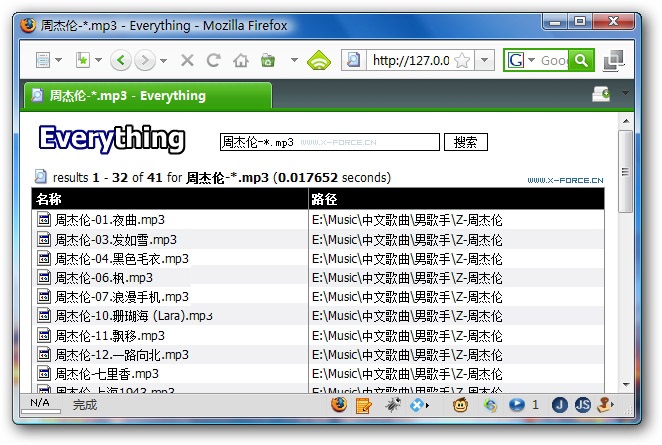Click the 完成 status text
The height and width of the screenshot is (445, 662).
(85, 405)
